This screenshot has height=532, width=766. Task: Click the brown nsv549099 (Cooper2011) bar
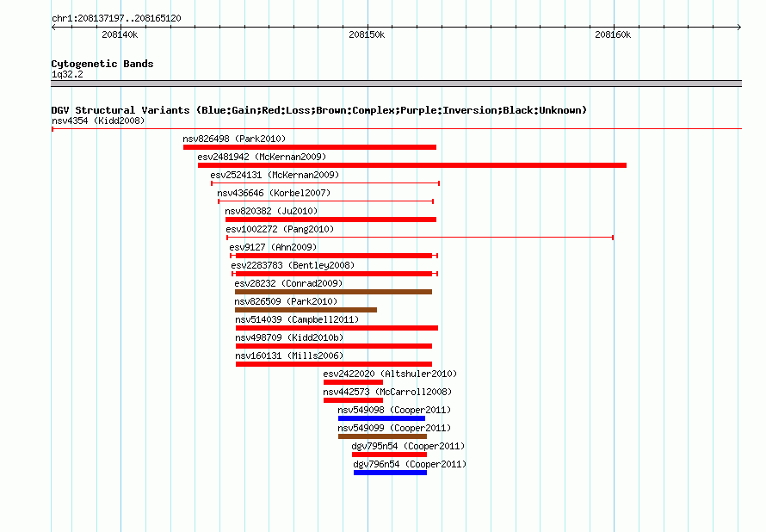click(x=382, y=436)
